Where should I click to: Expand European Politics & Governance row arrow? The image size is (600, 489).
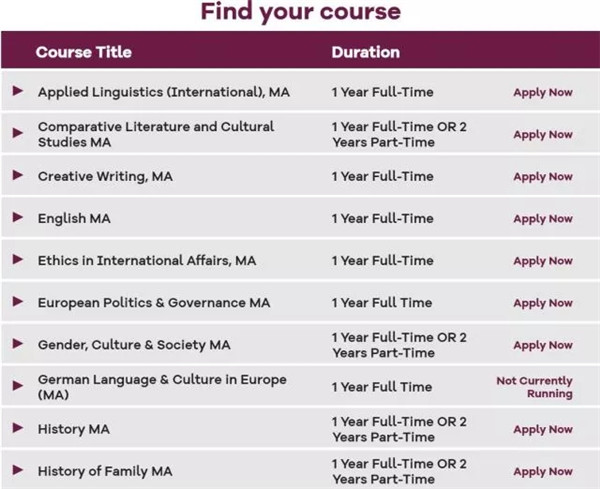click(18, 302)
